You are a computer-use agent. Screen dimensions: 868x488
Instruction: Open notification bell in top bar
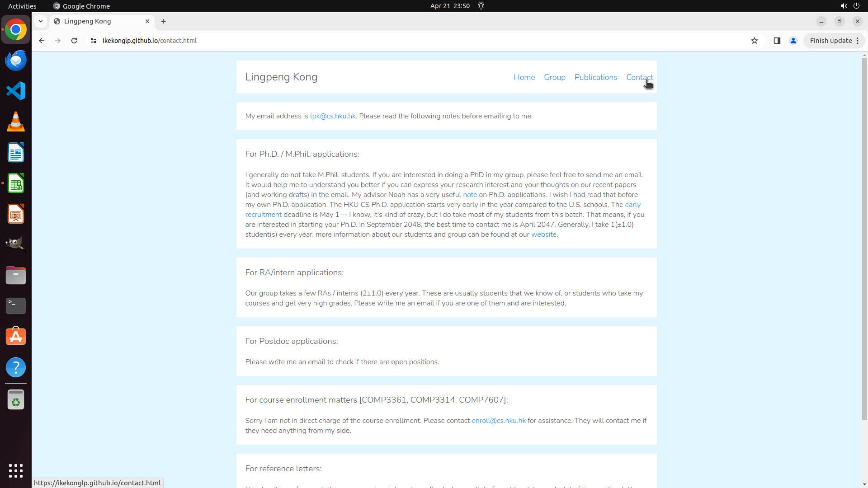pos(481,6)
